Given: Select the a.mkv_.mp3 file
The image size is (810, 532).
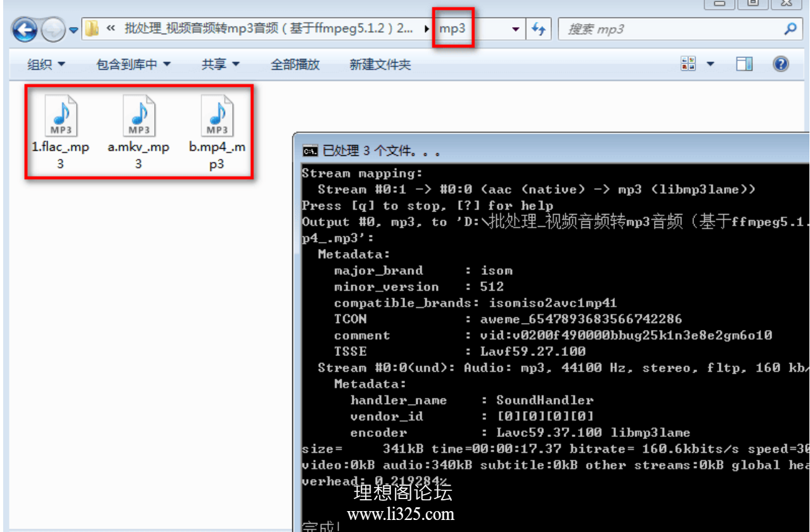Looking at the screenshot, I should (x=139, y=132).
